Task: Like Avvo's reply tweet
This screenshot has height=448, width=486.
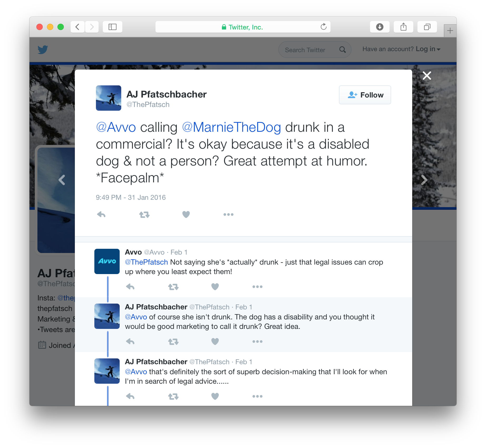Action: [215, 286]
